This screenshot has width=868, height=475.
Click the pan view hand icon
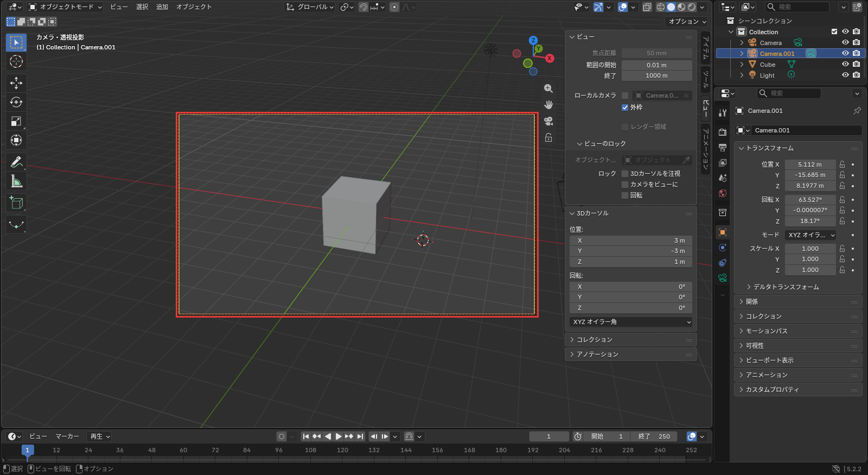[x=548, y=105]
